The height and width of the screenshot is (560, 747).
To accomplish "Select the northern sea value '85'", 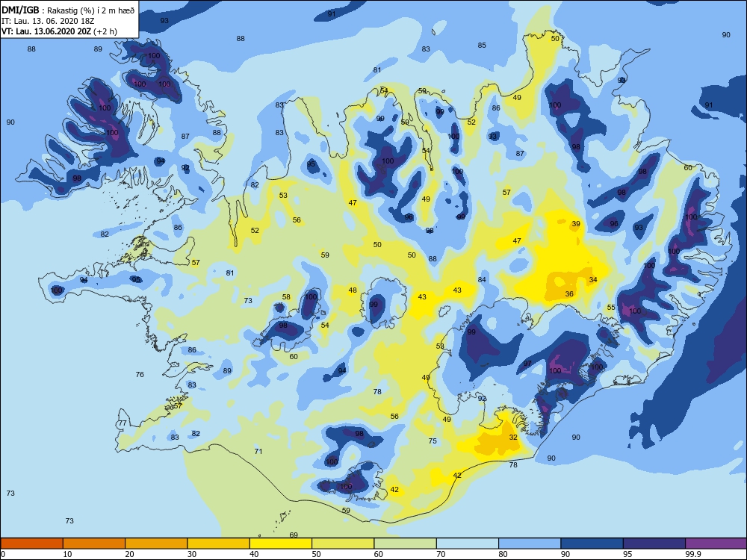I will click(482, 46).
